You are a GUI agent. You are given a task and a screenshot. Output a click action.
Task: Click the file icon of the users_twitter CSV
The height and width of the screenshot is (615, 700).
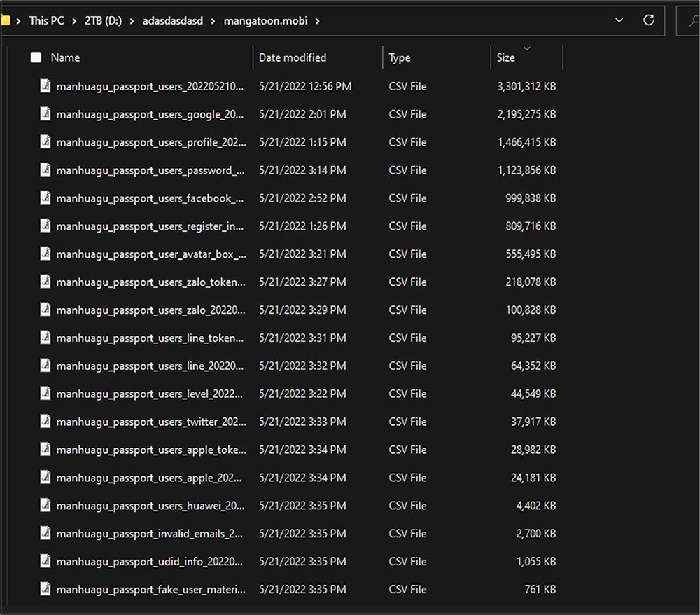[x=45, y=421]
